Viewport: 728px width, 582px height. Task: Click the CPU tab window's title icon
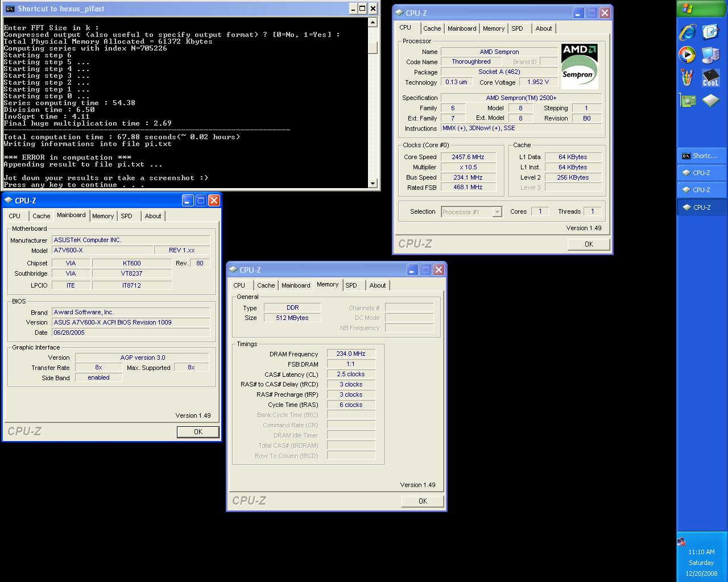click(399, 13)
